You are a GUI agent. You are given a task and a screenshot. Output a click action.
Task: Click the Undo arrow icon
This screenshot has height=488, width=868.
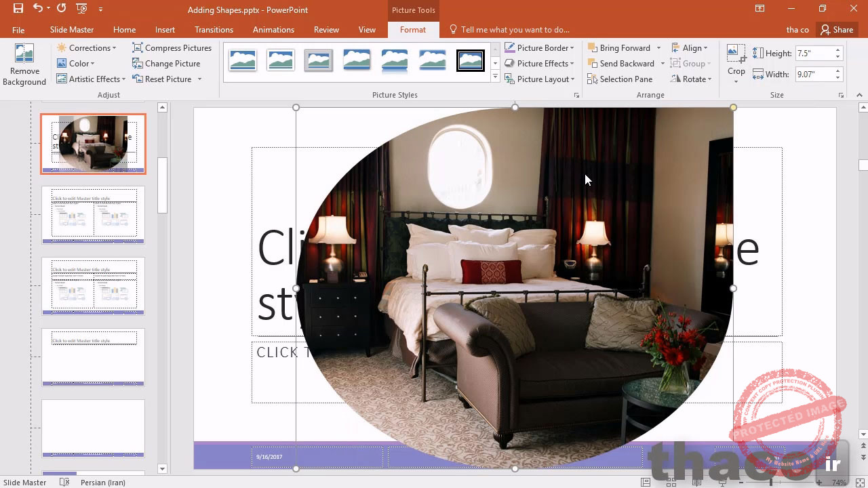pyautogui.click(x=38, y=9)
